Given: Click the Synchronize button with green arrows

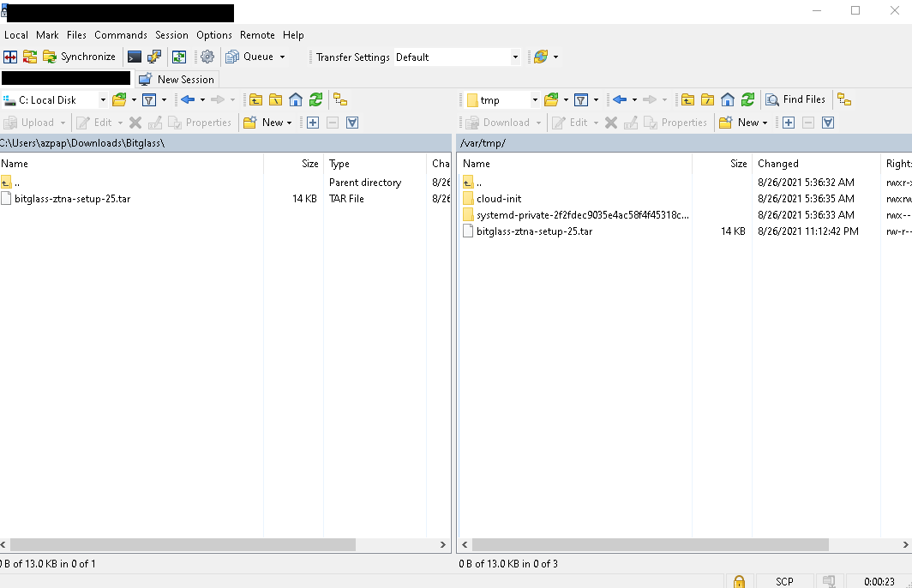Looking at the screenshot, I should coord(79,57).
